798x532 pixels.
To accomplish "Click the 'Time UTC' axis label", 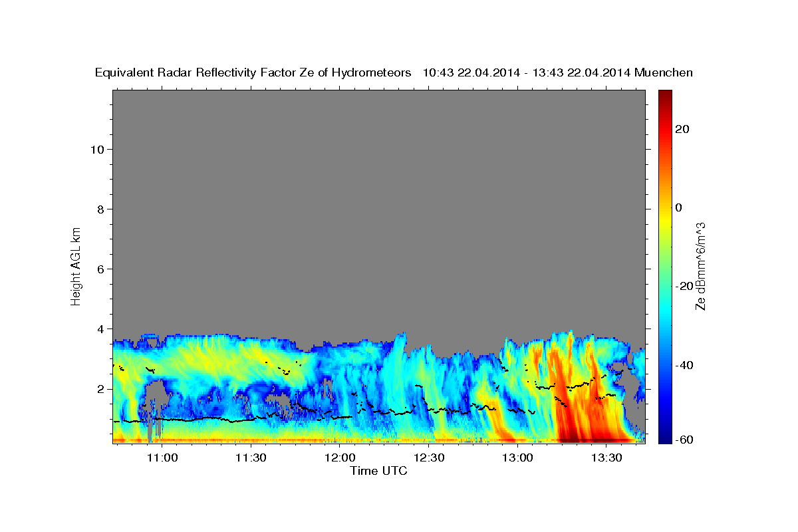I will (x=378, y=471).
